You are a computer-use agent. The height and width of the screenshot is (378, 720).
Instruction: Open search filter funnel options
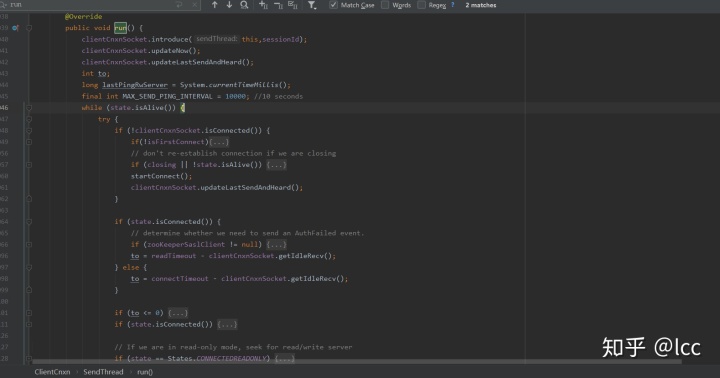[312, 5]
